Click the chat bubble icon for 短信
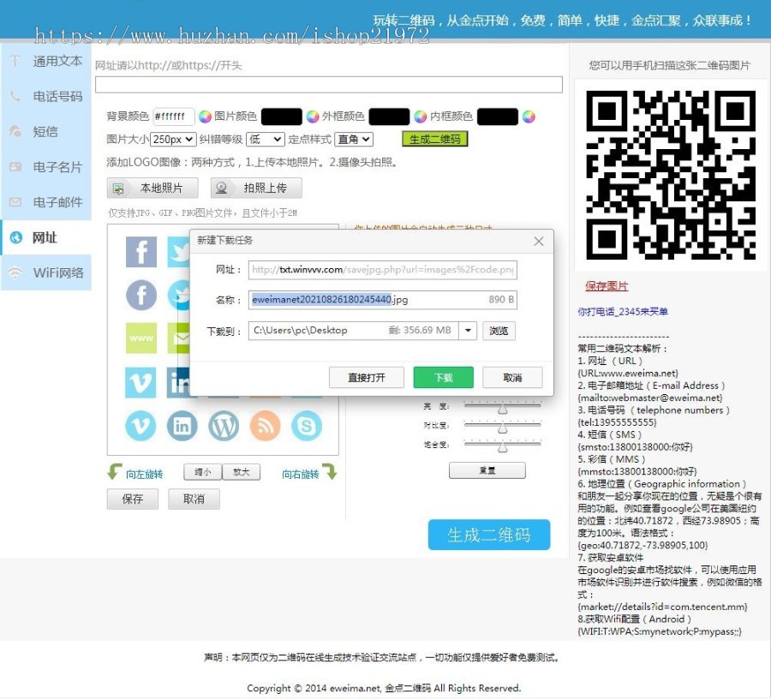 tap(15, 131)
